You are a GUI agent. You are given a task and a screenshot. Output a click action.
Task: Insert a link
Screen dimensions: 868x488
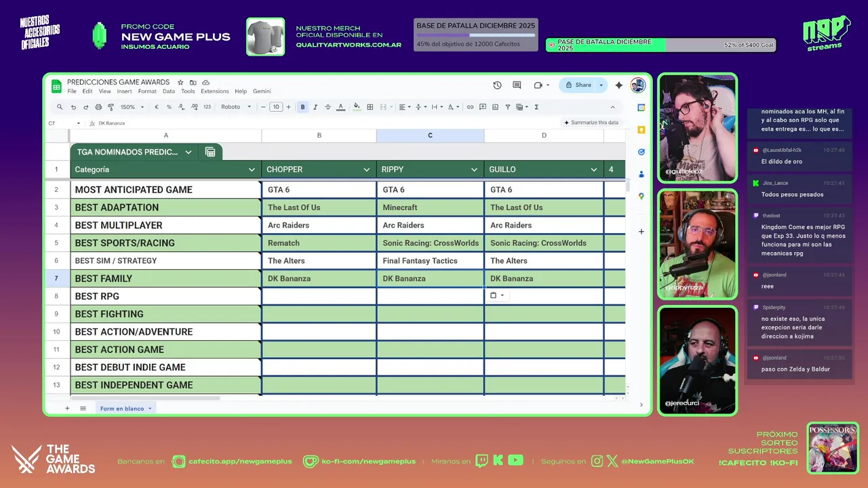470,107
